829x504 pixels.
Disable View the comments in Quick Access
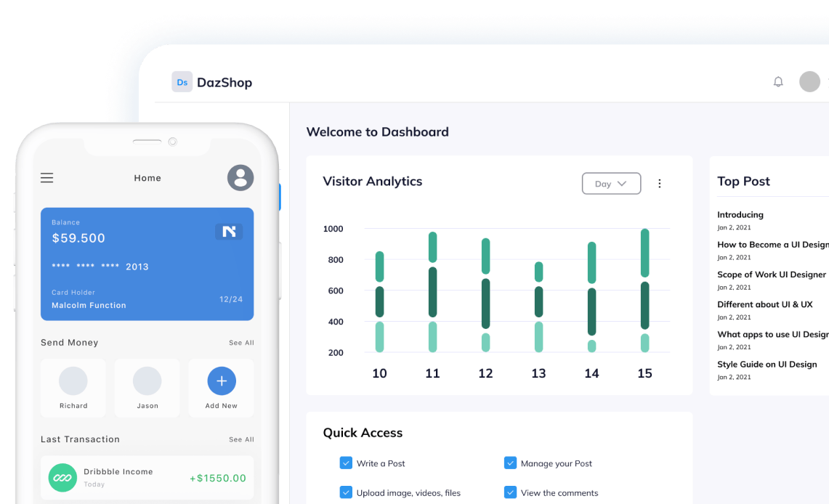click(511, 492)
